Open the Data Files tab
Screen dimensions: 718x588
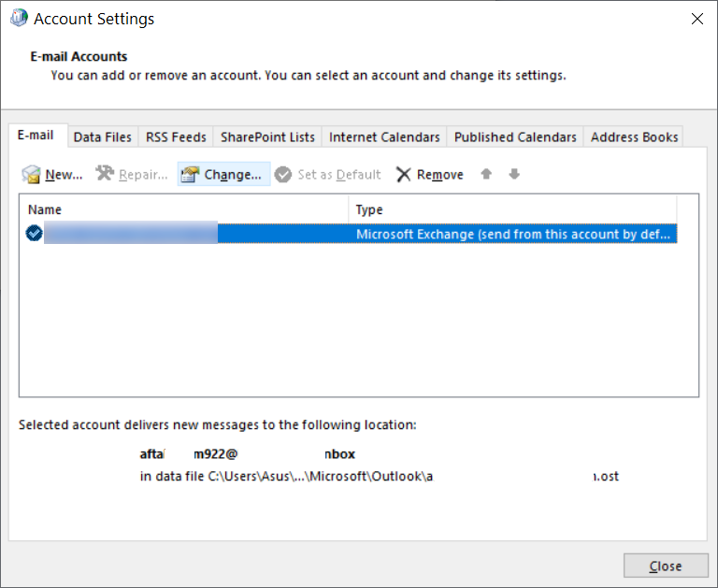[x=103, y=136]
